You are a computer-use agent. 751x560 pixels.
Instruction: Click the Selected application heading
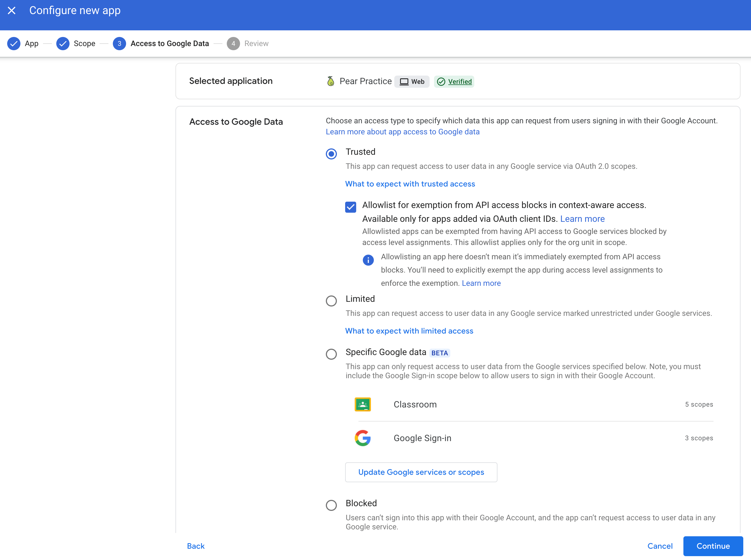point(231,81)
